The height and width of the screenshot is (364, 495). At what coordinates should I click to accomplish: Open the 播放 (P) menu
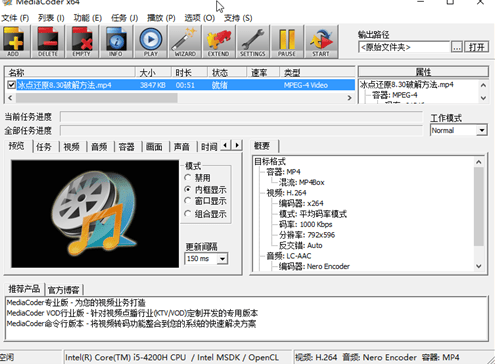[161, 18]
